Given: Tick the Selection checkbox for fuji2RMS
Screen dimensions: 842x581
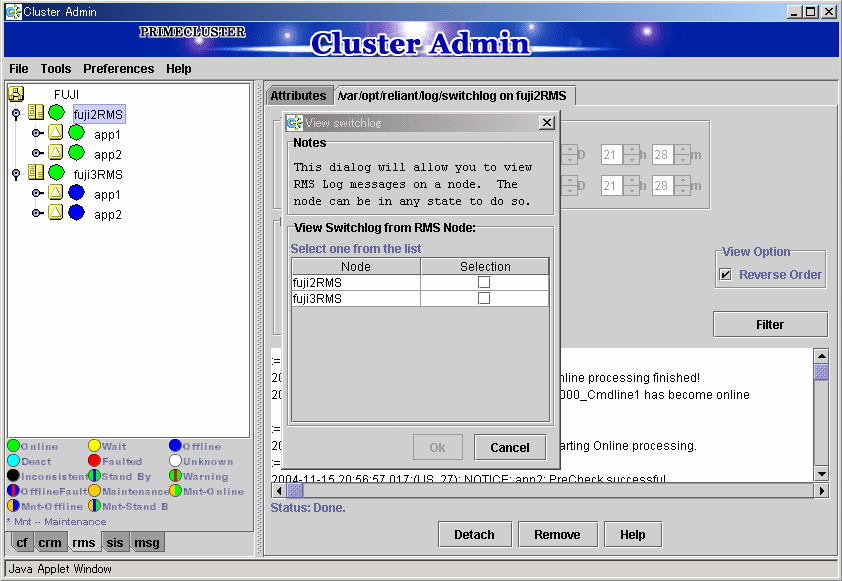Looking at the screenshot, I should [484, 282].
